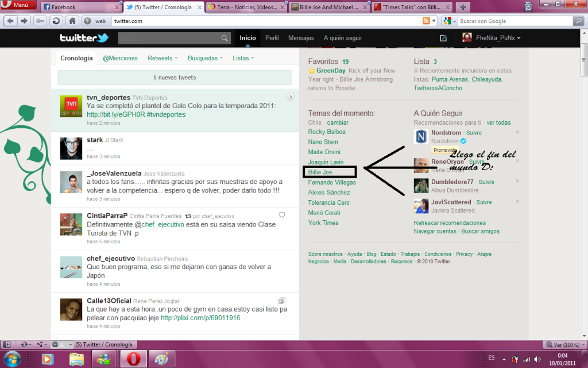Open the Opera taskbar button

click(133, 359)
